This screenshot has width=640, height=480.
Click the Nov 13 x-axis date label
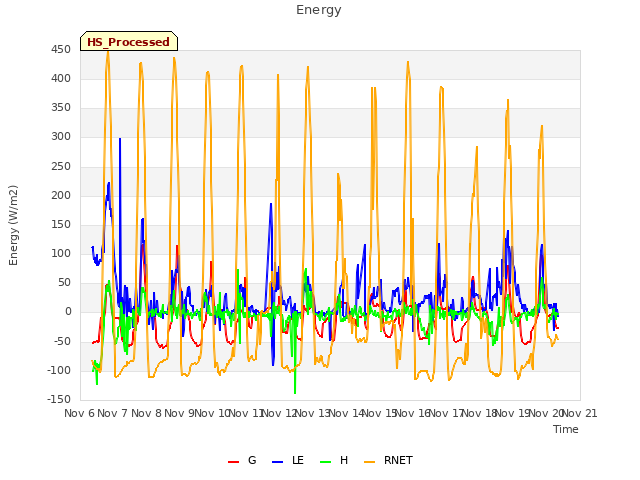312,413
